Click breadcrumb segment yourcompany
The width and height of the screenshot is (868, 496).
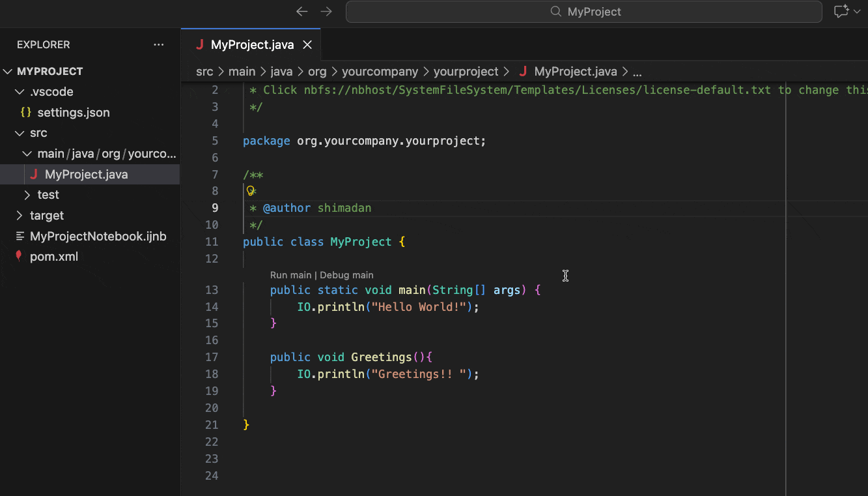click(380, 72)
